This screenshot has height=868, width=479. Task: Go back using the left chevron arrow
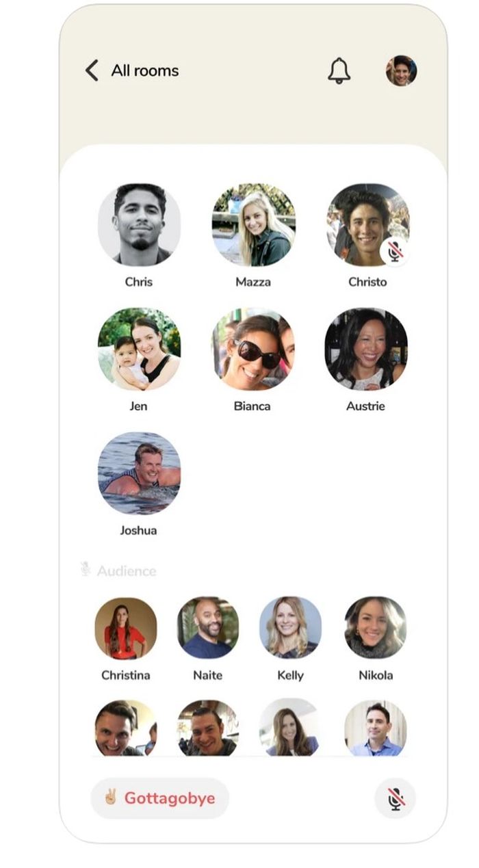pyautogui.click(x=92, y=70)
